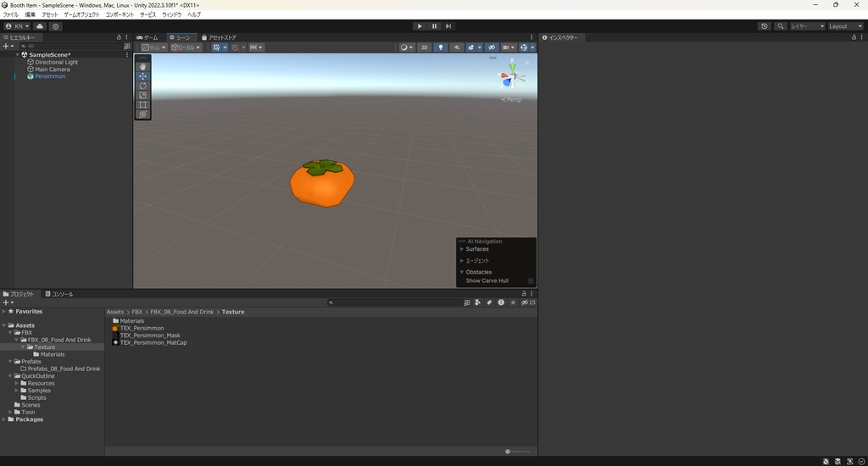Toggle hidden packages visibility (15)
Screen dimensions: 868x466
tap(528, 302)
